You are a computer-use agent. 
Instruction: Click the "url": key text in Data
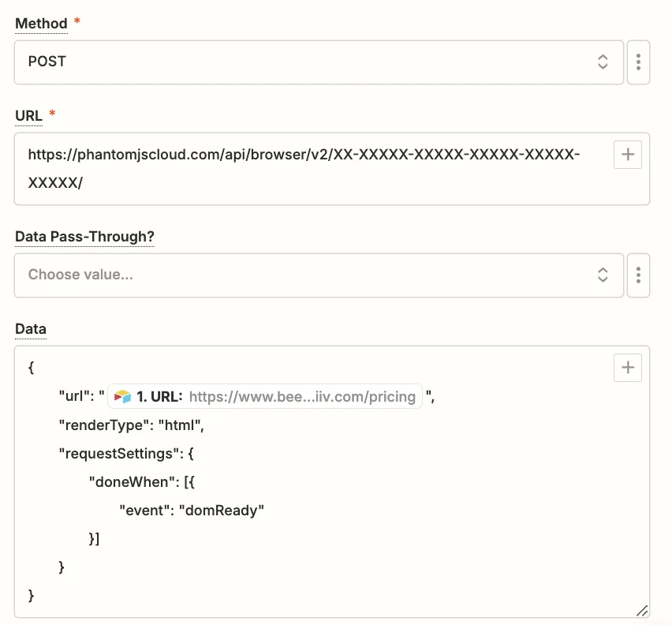pyautogui.click(x=77, y=396)
